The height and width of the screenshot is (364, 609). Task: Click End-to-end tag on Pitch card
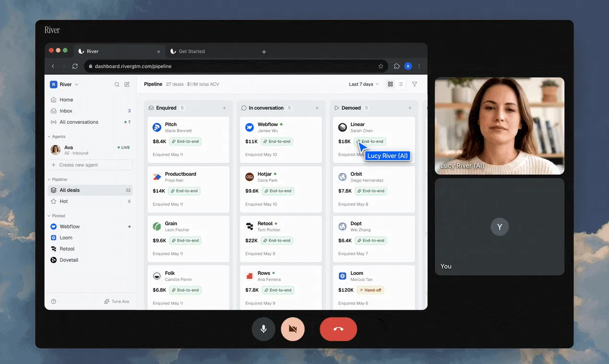click(x=185, y=141)
